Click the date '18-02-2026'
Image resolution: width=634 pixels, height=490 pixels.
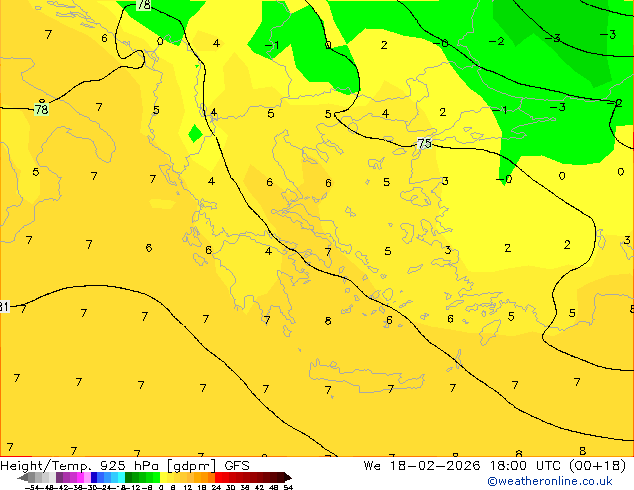[435, 466]
